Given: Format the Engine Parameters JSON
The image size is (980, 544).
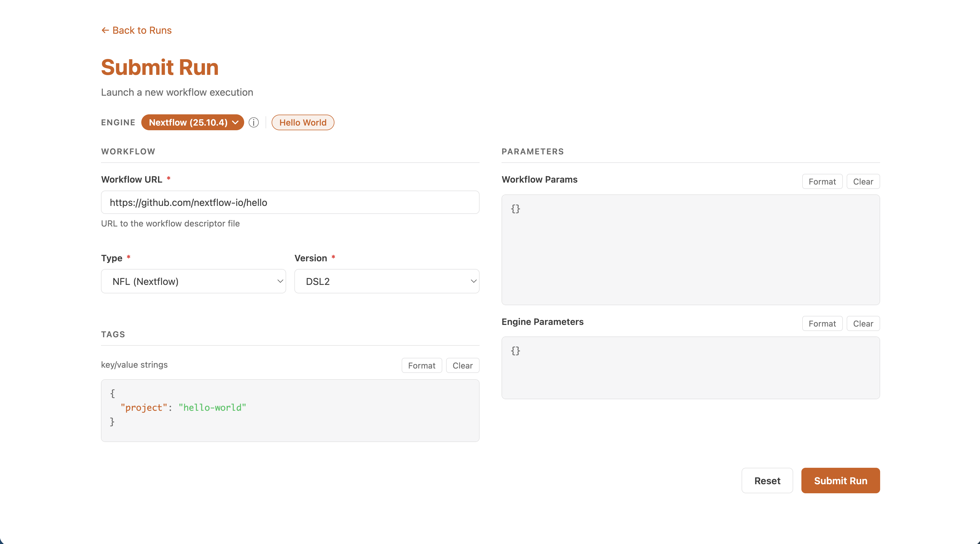Looking at the screenshot, I should point(822,324).
